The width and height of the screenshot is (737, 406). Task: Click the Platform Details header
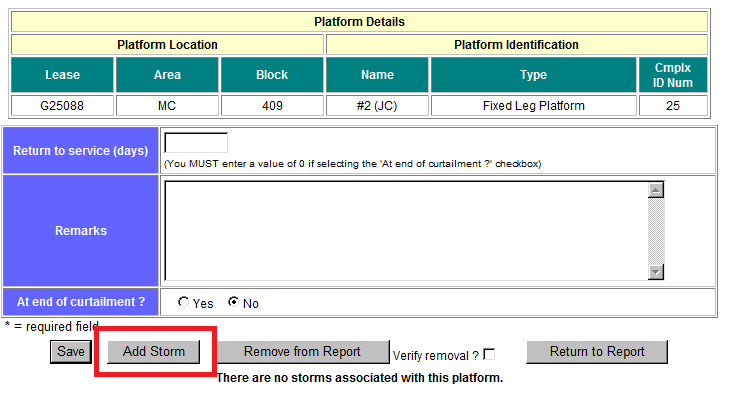[359, 21]
